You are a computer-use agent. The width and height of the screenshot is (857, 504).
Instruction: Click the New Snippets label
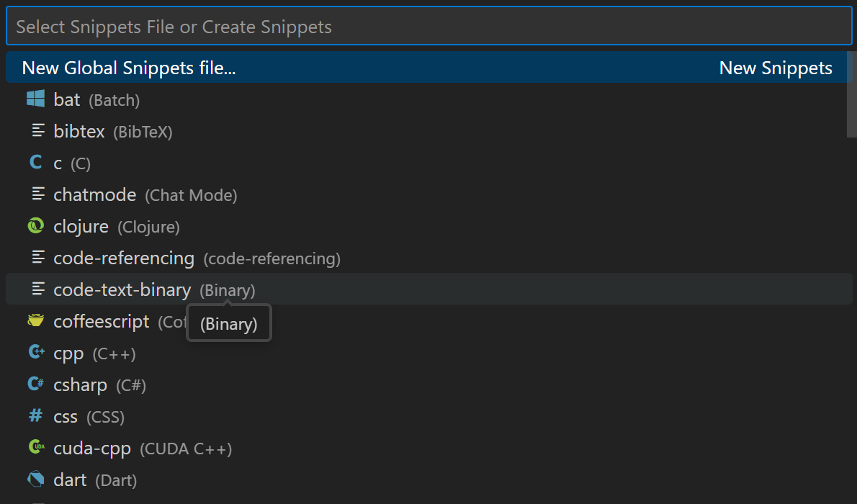pos(776,68)
